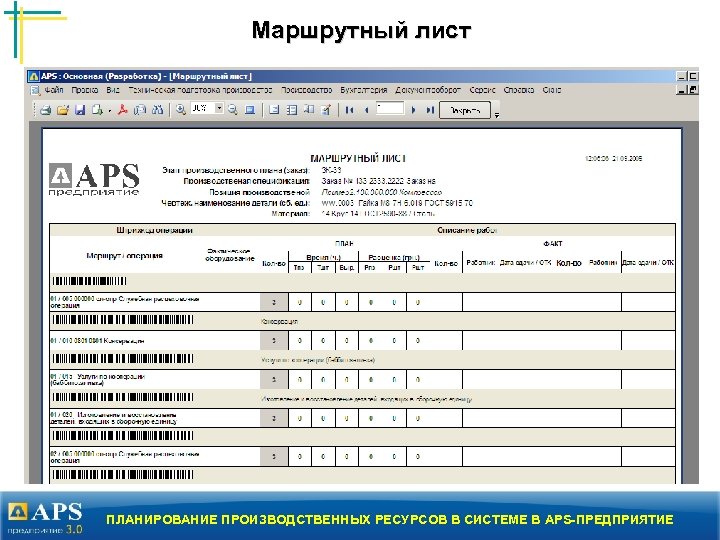This screenshot has height=540, width=720.
Task: Open the Вид menu
Action: (x=113, y=90)
